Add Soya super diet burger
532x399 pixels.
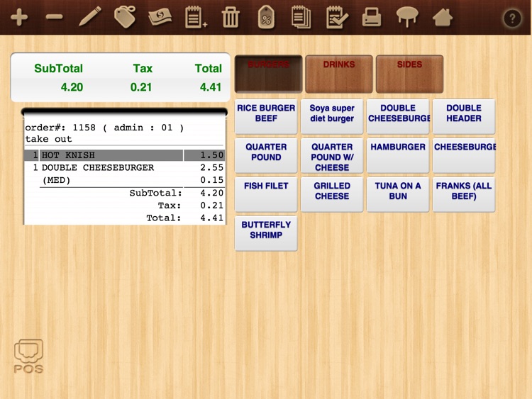pyautogui.click(x=332, y=116)
